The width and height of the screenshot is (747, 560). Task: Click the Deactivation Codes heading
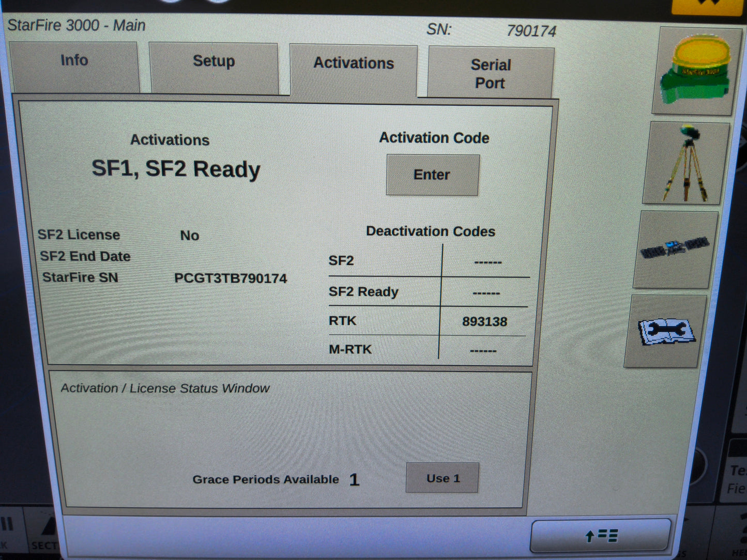tap(431, 231)
